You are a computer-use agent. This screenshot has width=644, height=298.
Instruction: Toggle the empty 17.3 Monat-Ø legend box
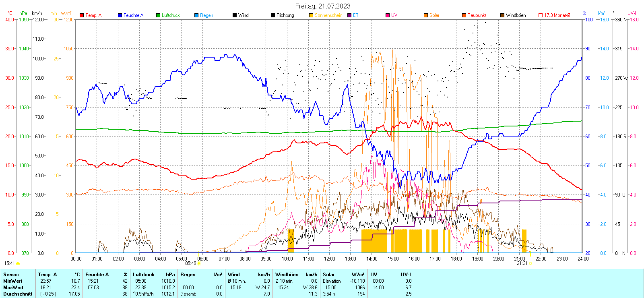coord(541,15)
